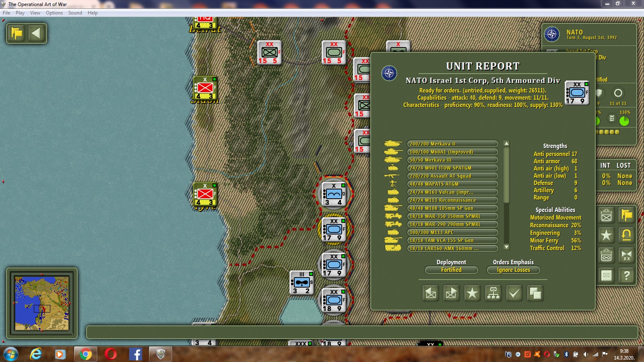Select the 48/48 M108 105mm SP Gun row

click(452, 208)
